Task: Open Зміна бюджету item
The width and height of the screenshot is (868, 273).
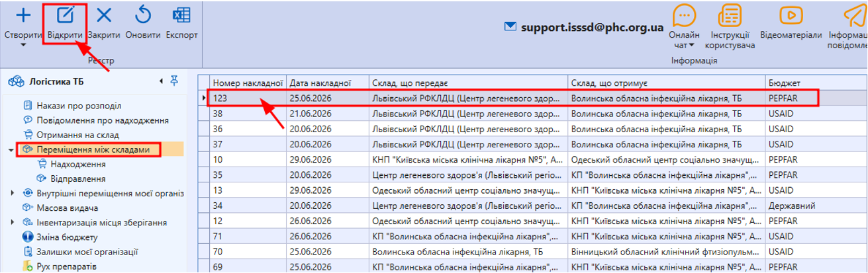Action: tap(68, 237)
